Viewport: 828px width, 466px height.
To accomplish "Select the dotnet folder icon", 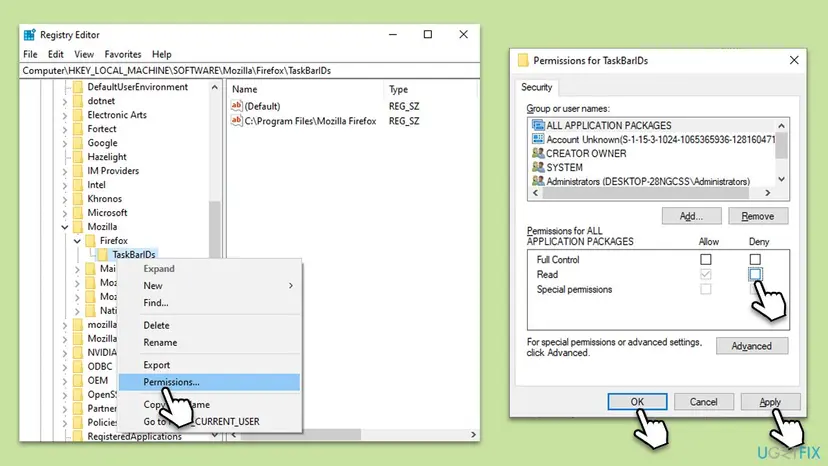I will pyautogui.click(x=78, y=101).
